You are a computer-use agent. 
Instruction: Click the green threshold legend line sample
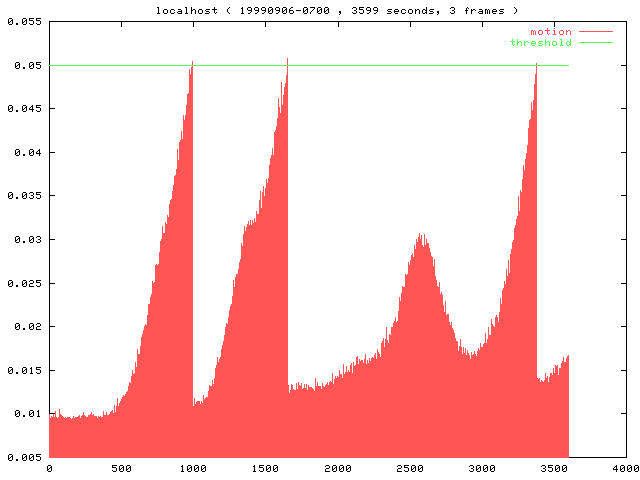595,43
